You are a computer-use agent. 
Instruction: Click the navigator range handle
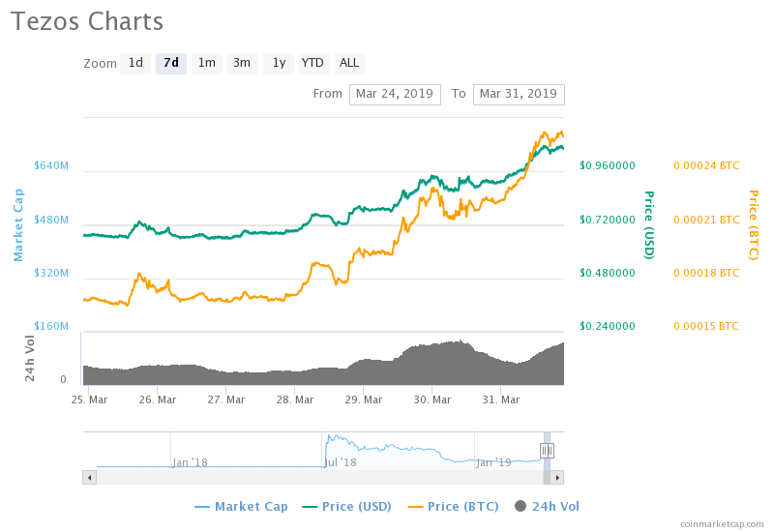click(547, 451)
